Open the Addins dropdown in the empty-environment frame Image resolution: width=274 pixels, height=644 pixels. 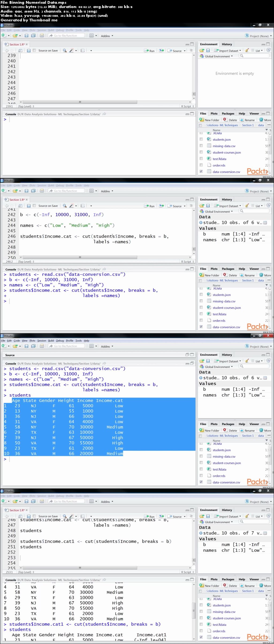(x=107, y=36)
